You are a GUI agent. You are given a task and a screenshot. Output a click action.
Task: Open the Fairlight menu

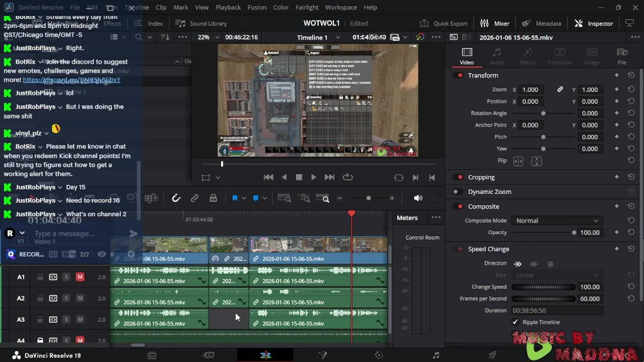point(306,7)
